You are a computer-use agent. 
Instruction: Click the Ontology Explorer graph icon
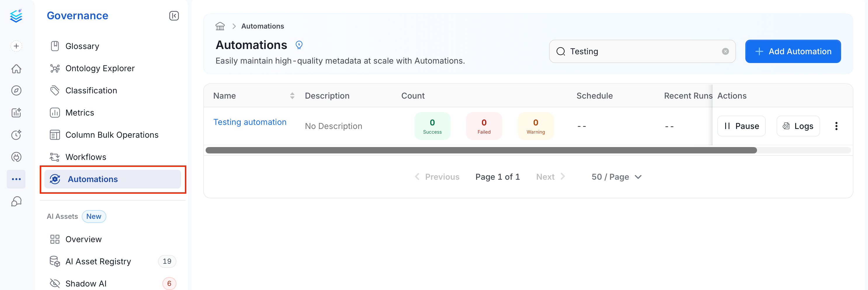(55, 68)
